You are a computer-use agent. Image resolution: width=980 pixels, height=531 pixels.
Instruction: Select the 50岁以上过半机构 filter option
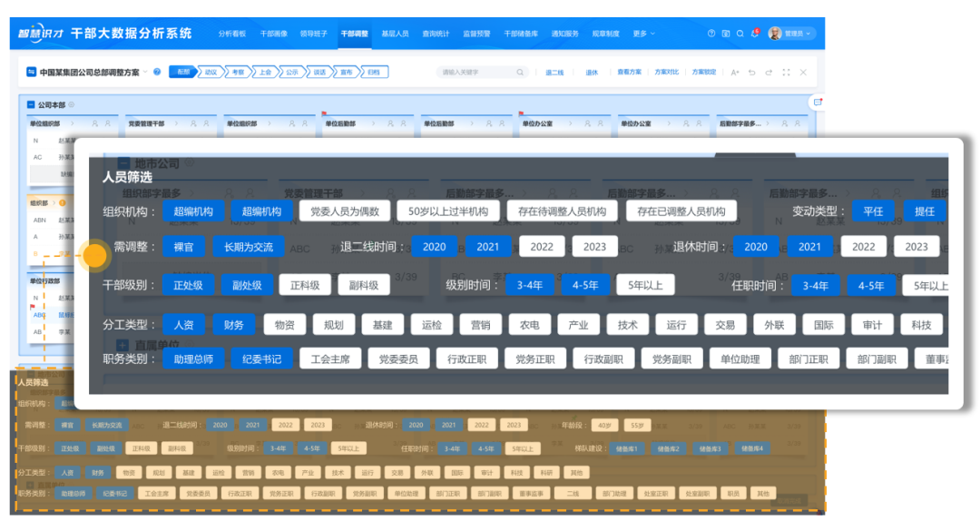[x=447, y=211]
